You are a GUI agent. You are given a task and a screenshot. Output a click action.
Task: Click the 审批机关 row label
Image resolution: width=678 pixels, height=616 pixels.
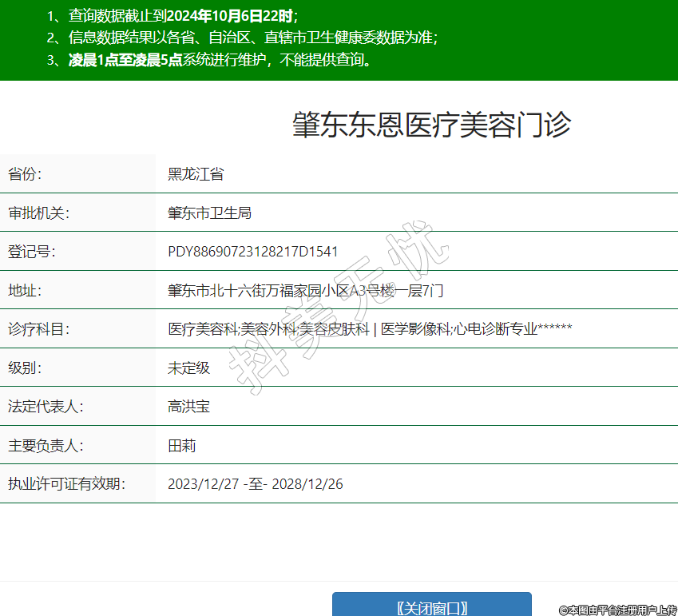[x=39, y=213]
